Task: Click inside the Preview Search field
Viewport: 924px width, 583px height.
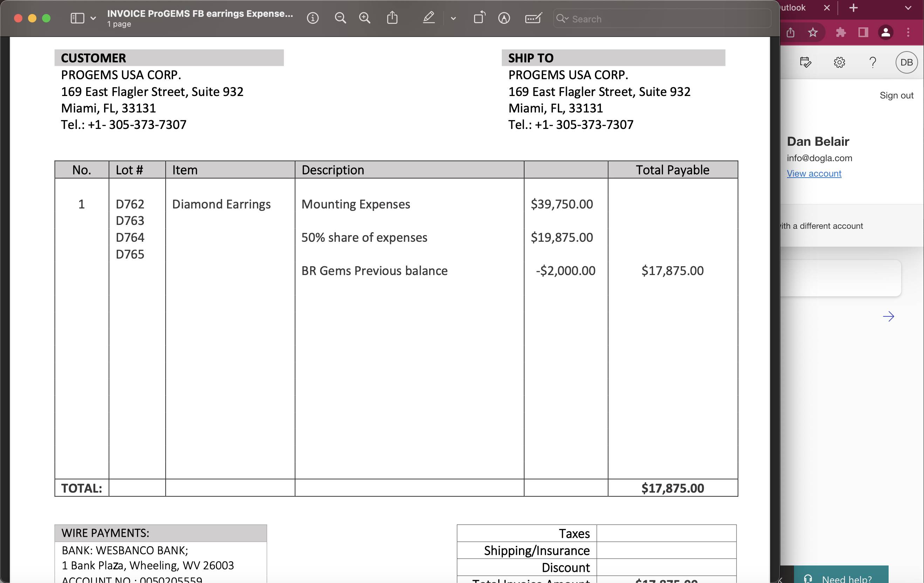Action: tap(668, 19)
